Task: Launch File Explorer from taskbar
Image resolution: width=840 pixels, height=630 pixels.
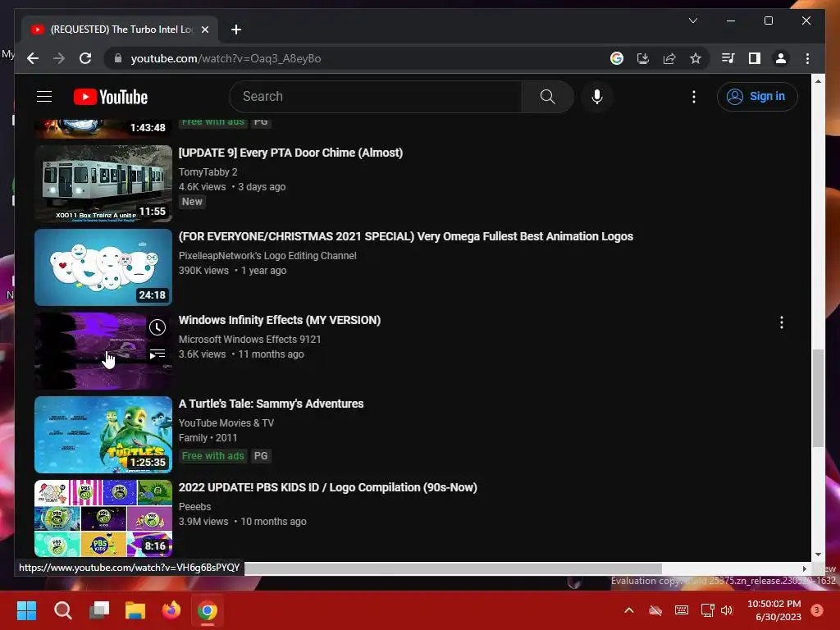Action: click(135, 610)
